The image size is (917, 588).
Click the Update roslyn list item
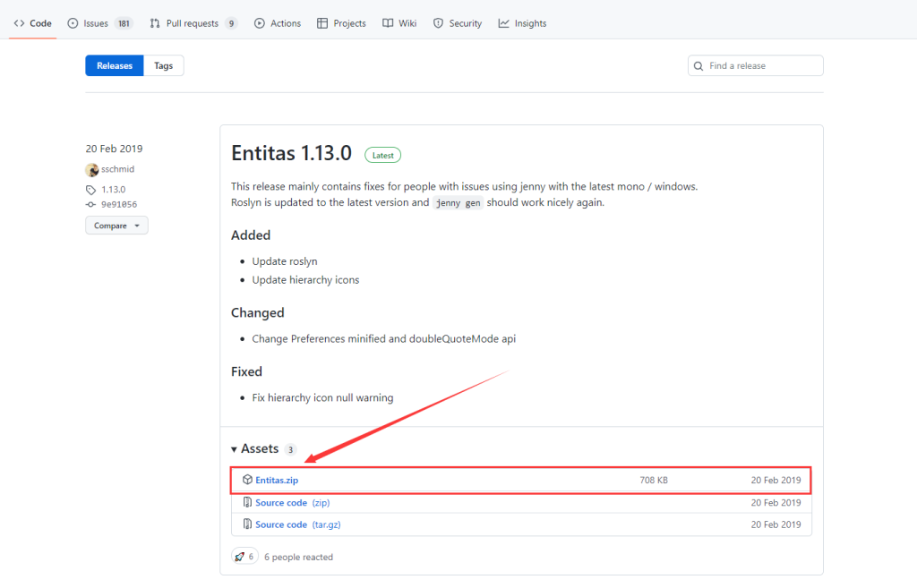(285, 261)
